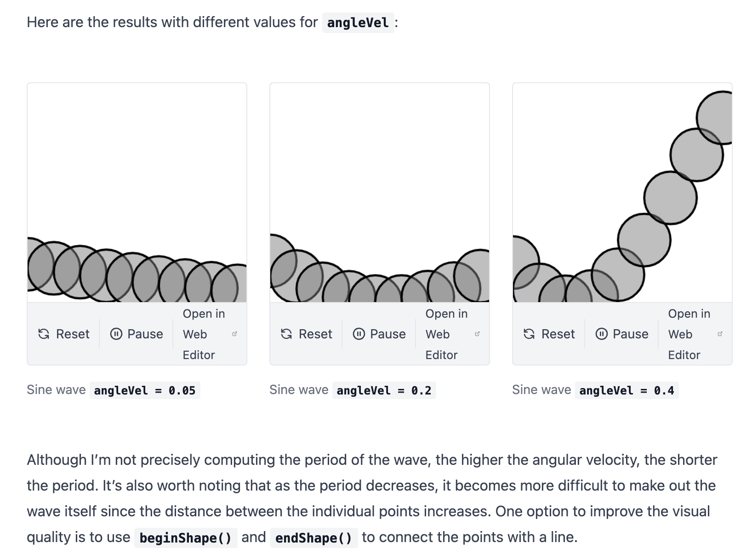The height and width of the screenshot is (560, 752).
Task: Click the Reset icon beneath the angleVel 0.4 sketch
Action: pos(529,334)
